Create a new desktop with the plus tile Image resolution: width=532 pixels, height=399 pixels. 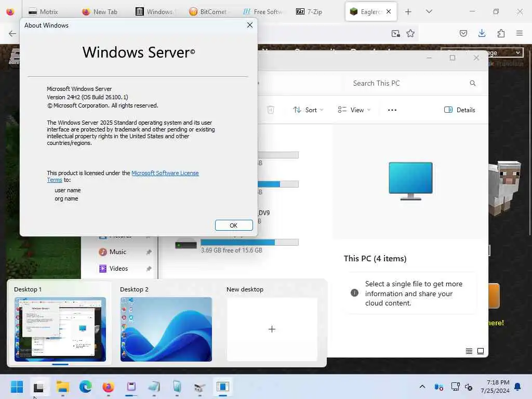tap(272, 329)
